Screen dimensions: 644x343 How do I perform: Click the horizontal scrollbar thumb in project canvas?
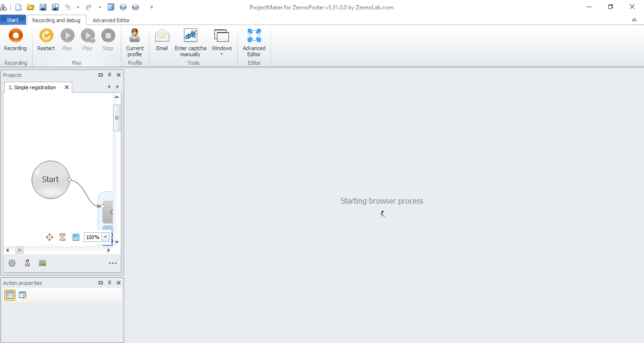[19, 250]
